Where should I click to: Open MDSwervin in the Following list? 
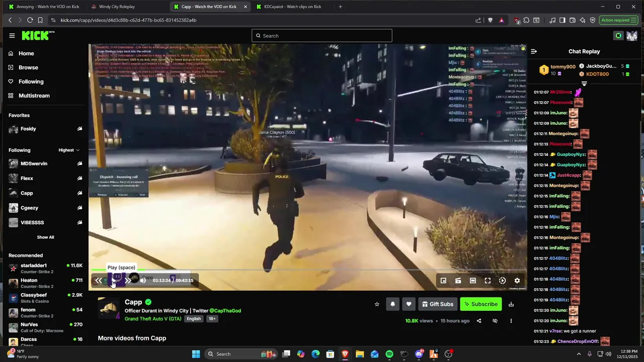[x=45, y=163]
